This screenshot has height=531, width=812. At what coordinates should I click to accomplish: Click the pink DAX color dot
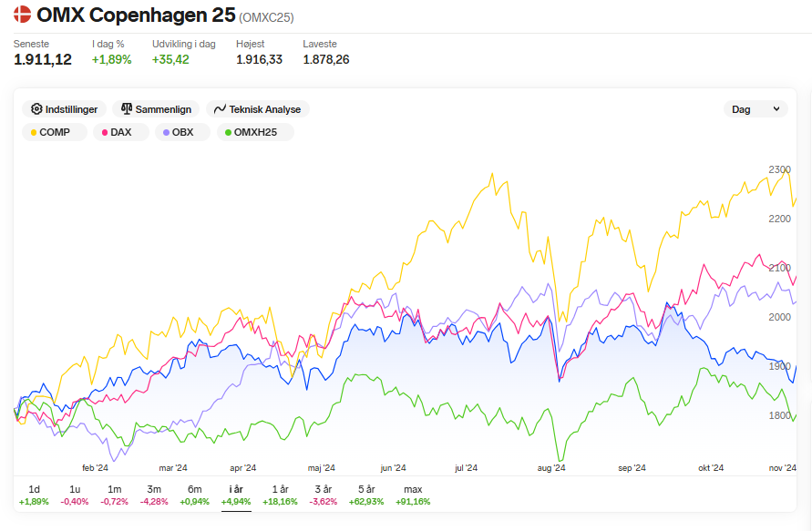pyautogui.click(x=105, y=132)
